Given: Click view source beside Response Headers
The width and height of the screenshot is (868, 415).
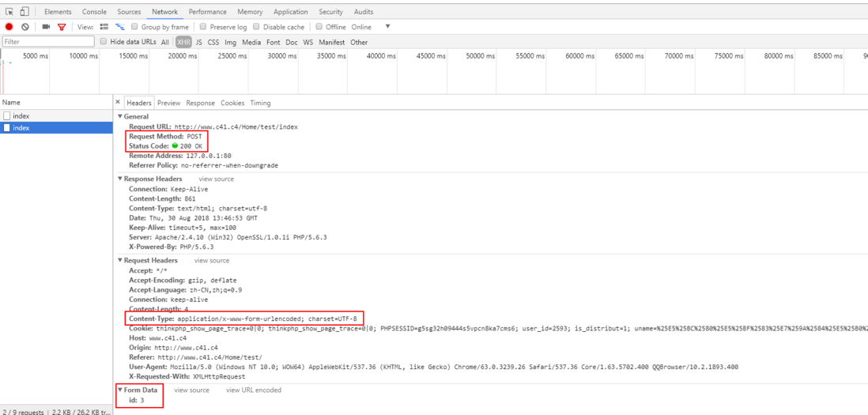Looking at the screenshot, I should pyautogui.click(x=217, y=179).
